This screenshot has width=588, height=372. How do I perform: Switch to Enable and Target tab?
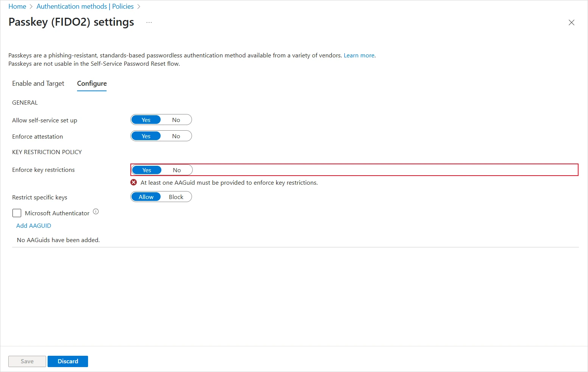(38, 83)
